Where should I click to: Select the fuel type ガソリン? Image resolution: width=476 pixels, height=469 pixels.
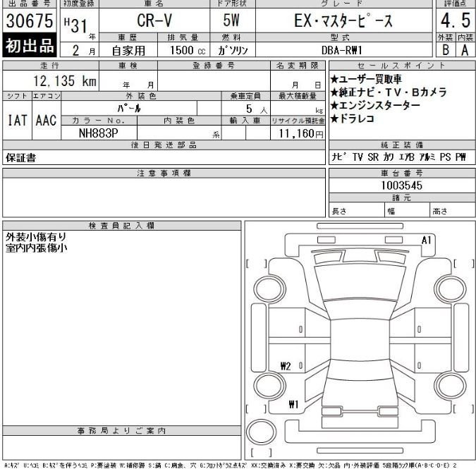coord(233,50)
